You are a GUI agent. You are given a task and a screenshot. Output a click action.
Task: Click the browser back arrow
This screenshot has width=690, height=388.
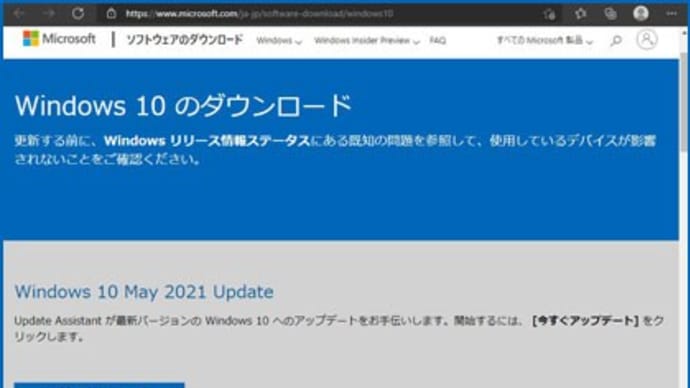click(18, 14)
